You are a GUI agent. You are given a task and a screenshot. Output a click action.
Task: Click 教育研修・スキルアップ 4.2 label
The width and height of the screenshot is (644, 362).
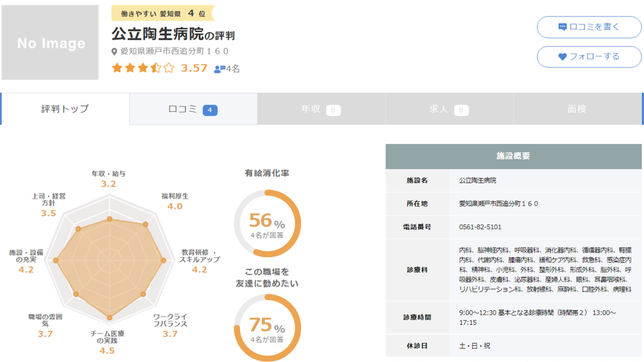[200, 261]
